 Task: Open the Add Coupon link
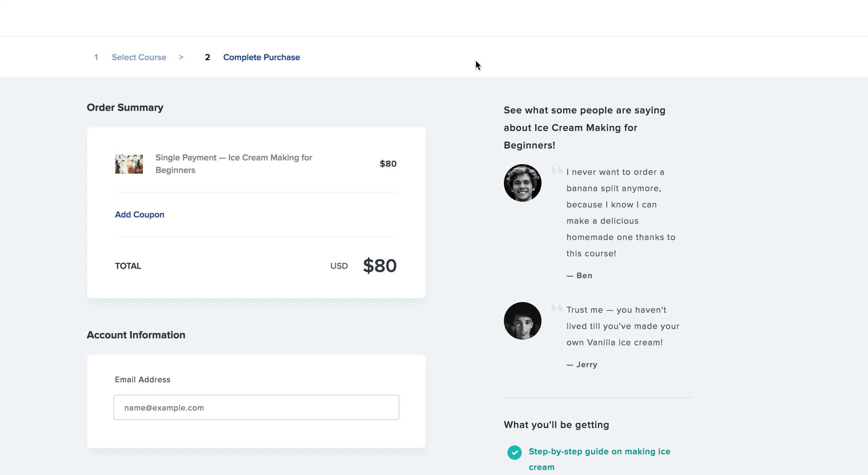(139, 215)
